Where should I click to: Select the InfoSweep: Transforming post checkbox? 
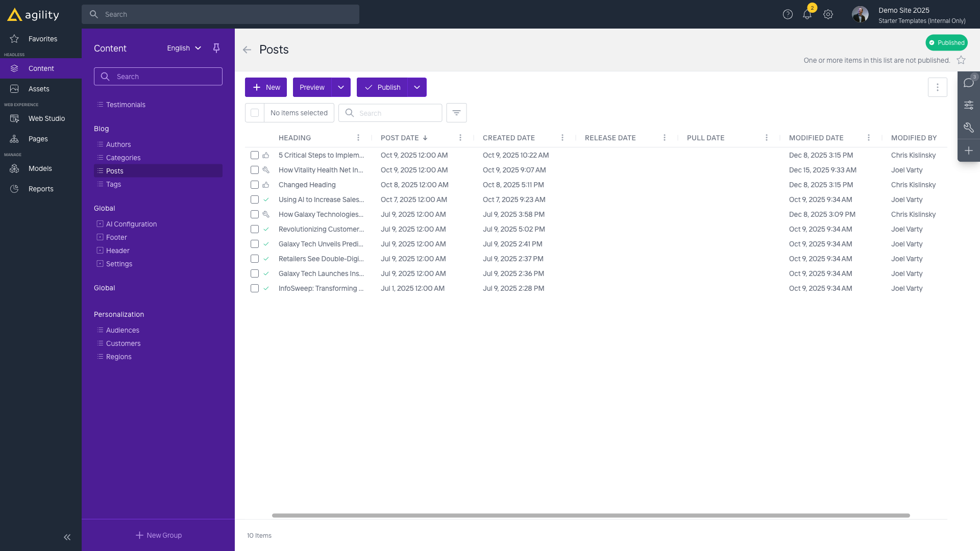tap(255, 288)
